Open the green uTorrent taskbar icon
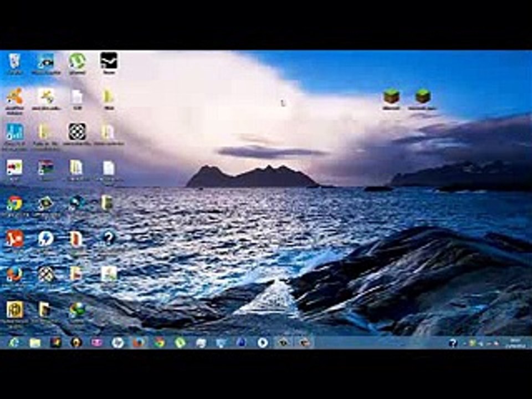 tap(180, 342)
